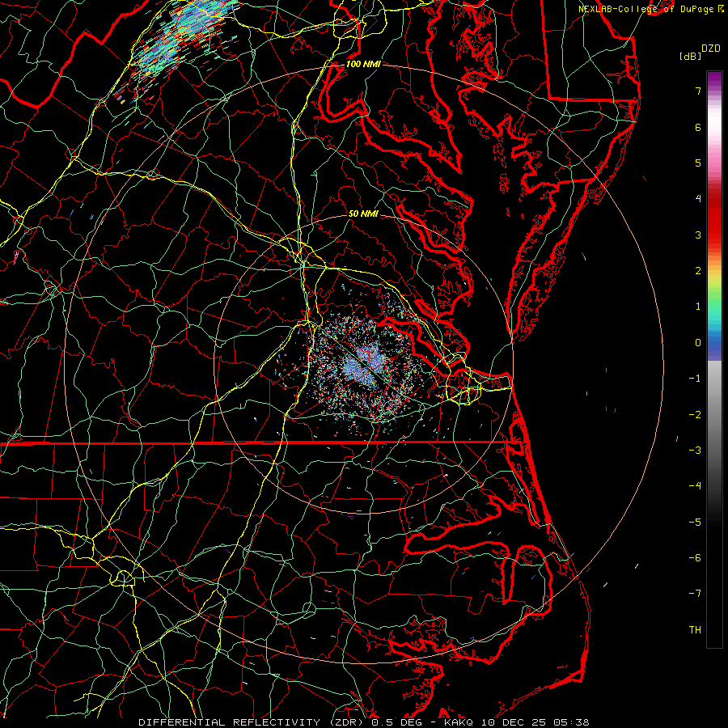Screen dimensions: 728x728
Task: Click the '2' value on color scale
Action: 698,271
